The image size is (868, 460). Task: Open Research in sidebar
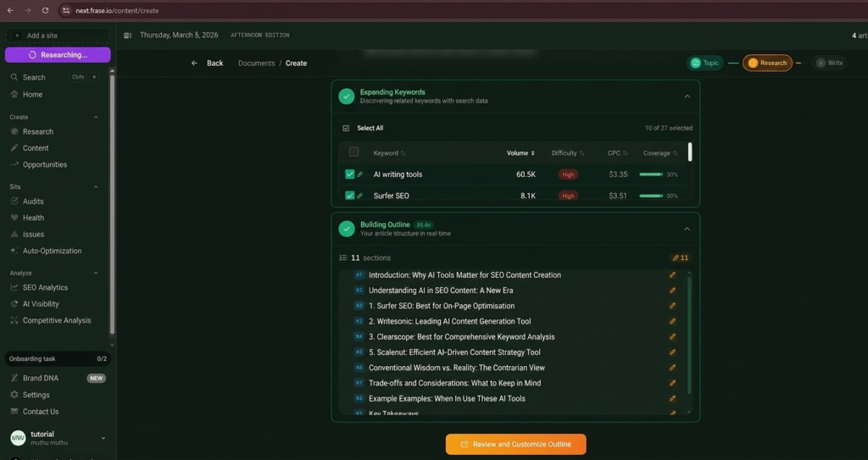(37, 132)
